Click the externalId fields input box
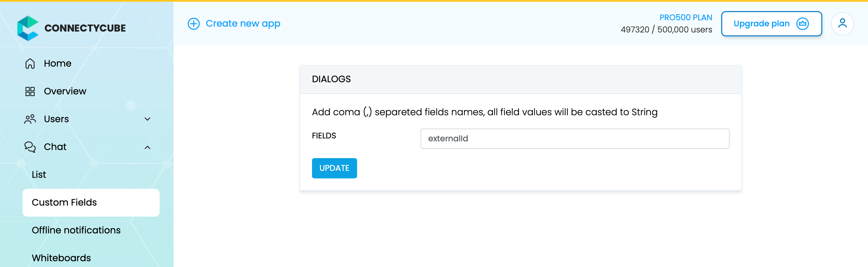The width and height of the screenshot is (868, 267). click(x=574, y=139)
